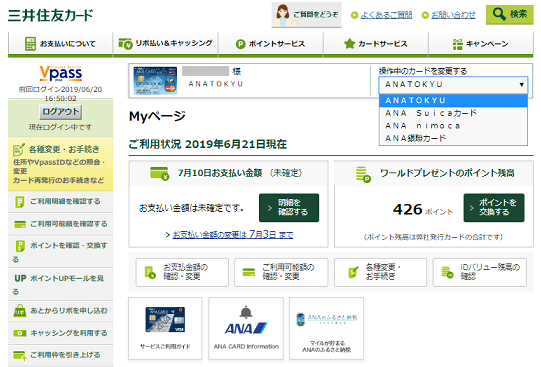Click the green P icon in ポイントサービス
The height and width of the screenshot is (367, 541).
240,44
